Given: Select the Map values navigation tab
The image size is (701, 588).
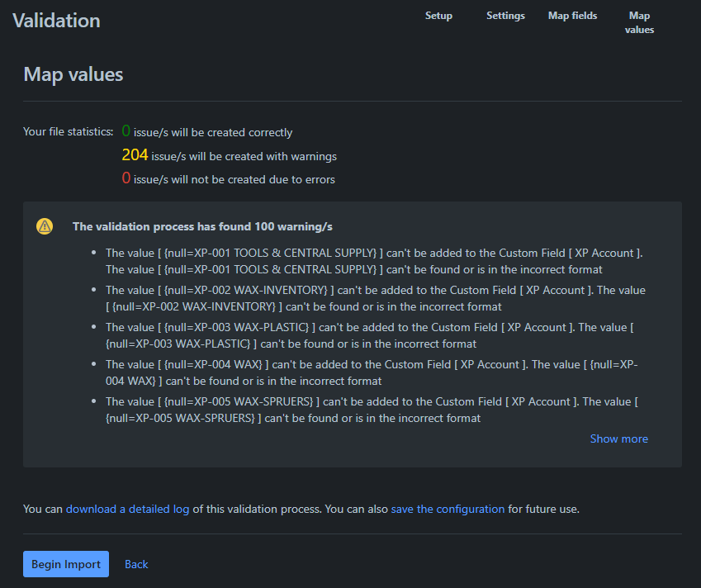Looking at the screenshot, I should [639, 22].
